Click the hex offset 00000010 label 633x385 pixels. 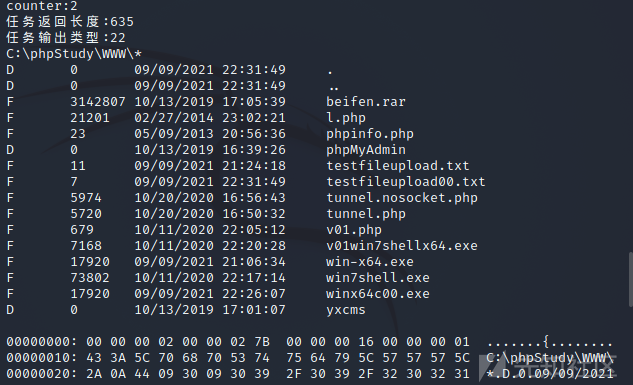41,358
